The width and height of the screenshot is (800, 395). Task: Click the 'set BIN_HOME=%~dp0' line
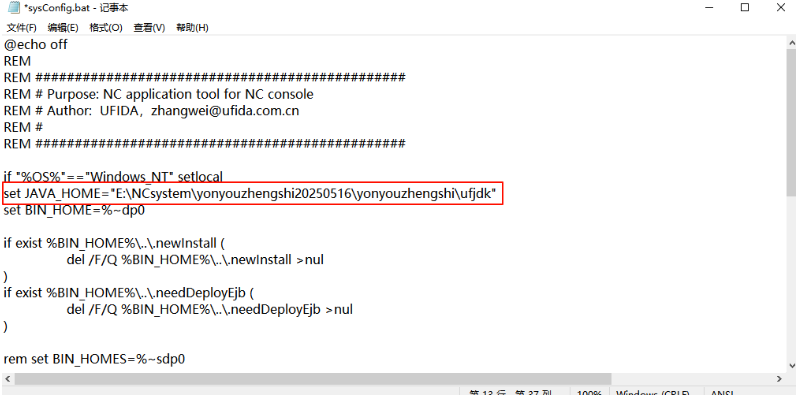(74, 210)
